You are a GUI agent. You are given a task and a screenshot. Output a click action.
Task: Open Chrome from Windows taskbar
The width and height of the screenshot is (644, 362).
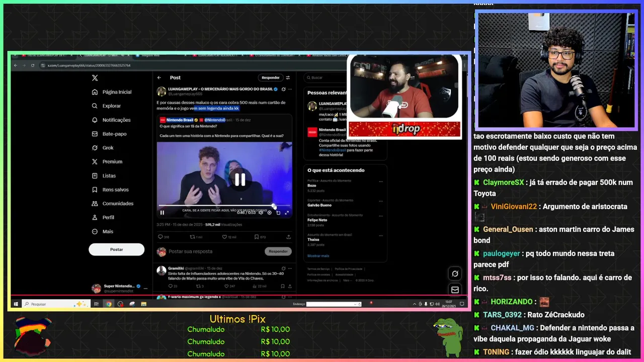(108, 304)
